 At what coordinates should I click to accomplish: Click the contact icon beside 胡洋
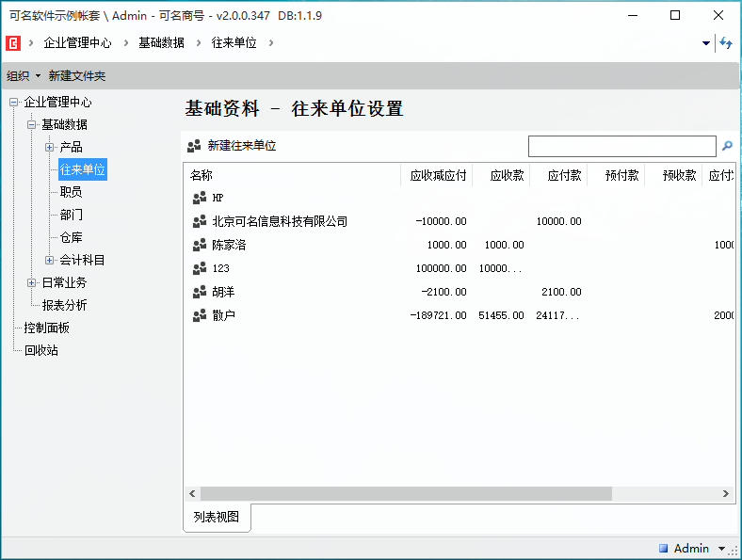[199, 292]
